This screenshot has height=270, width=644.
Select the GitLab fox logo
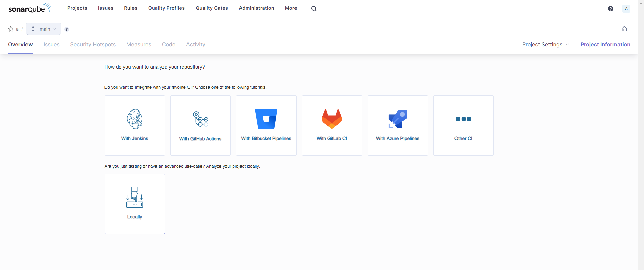[x=332, y=119]
